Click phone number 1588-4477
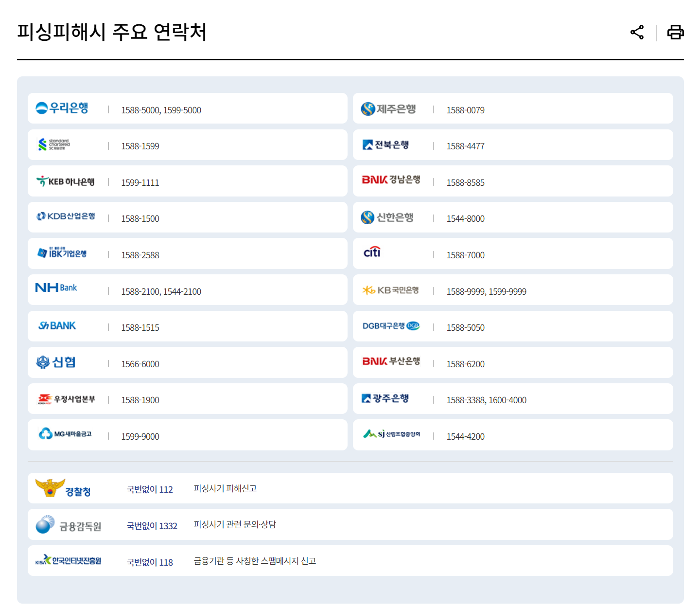The width and height of the screenshot is (700, 608). point(465,146)
